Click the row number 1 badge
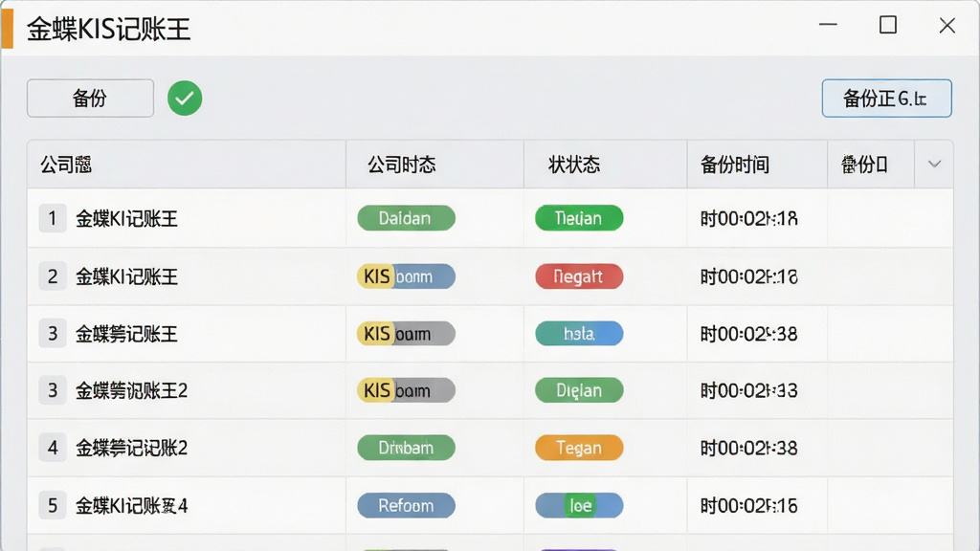The image size is (980, 551). click(x=53, y=218)
